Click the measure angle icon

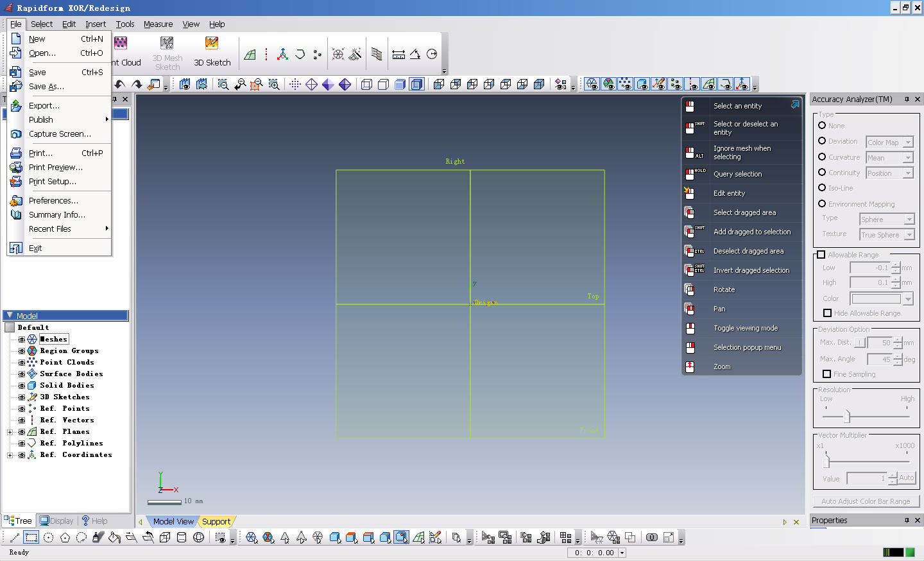pos(415,55)
